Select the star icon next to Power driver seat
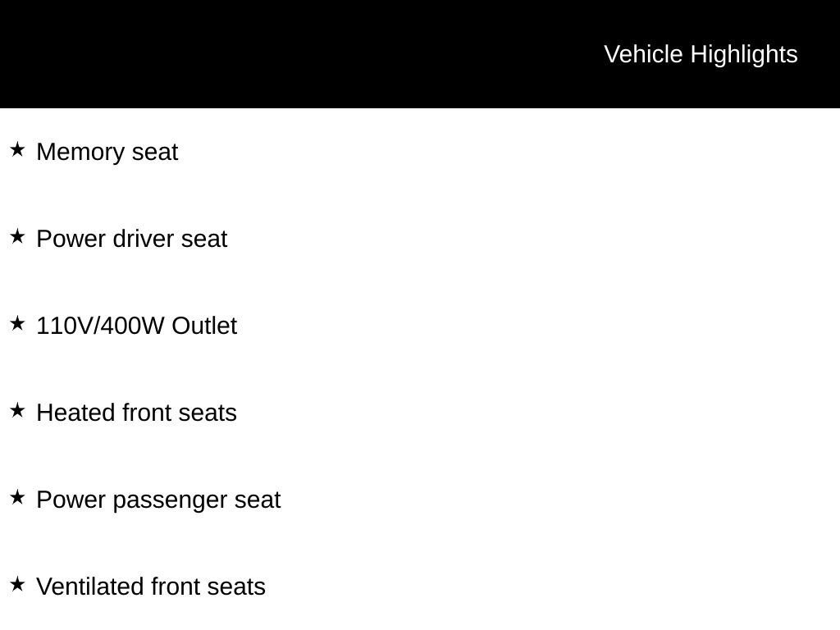Image resolution: width=840 pixels, height=630 pixels. 17,237
